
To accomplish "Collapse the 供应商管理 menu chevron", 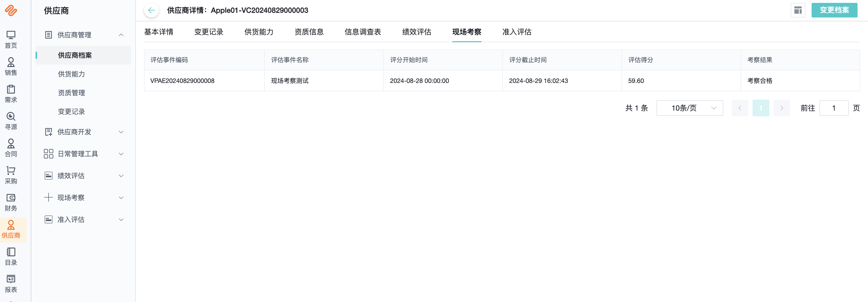I will (121, 35).
